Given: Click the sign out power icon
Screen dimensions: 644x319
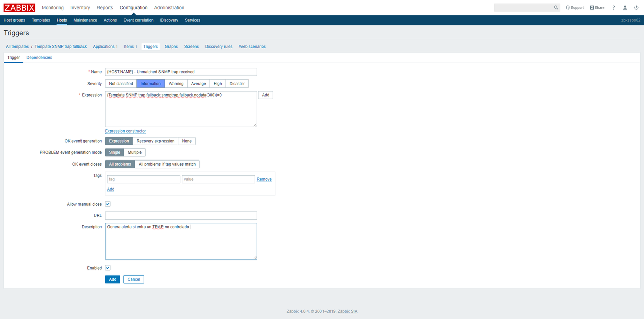Looking at the screenshot, I should tap(636, 8).
